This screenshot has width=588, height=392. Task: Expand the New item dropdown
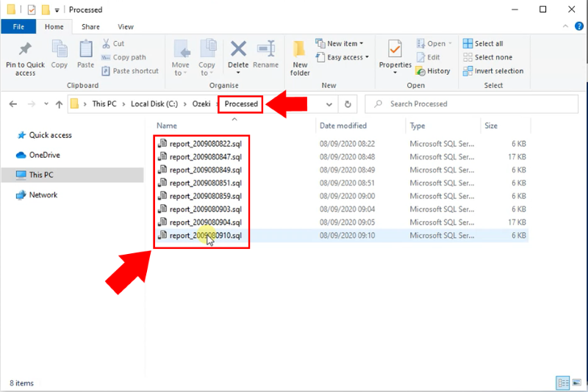[340, 43]
